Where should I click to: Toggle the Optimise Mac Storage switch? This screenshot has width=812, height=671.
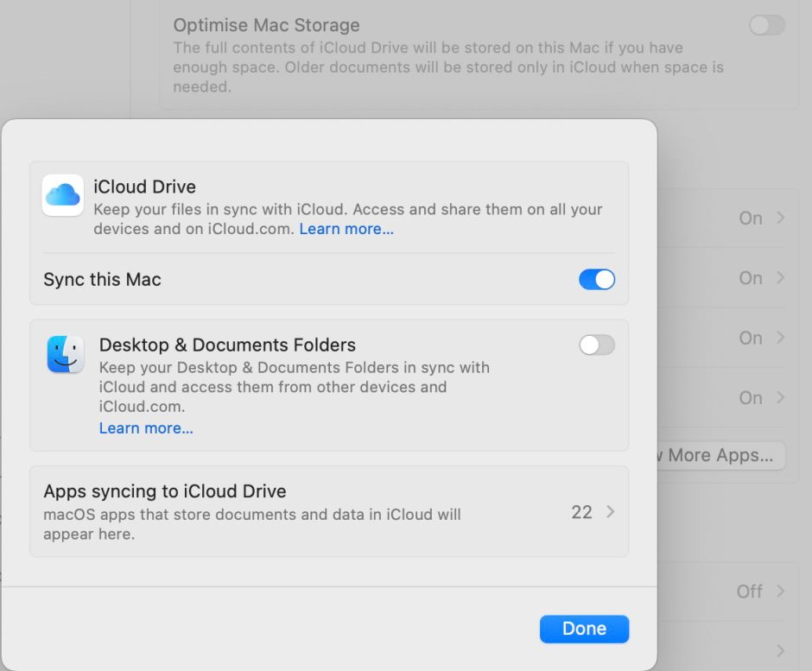pos(766,25)
